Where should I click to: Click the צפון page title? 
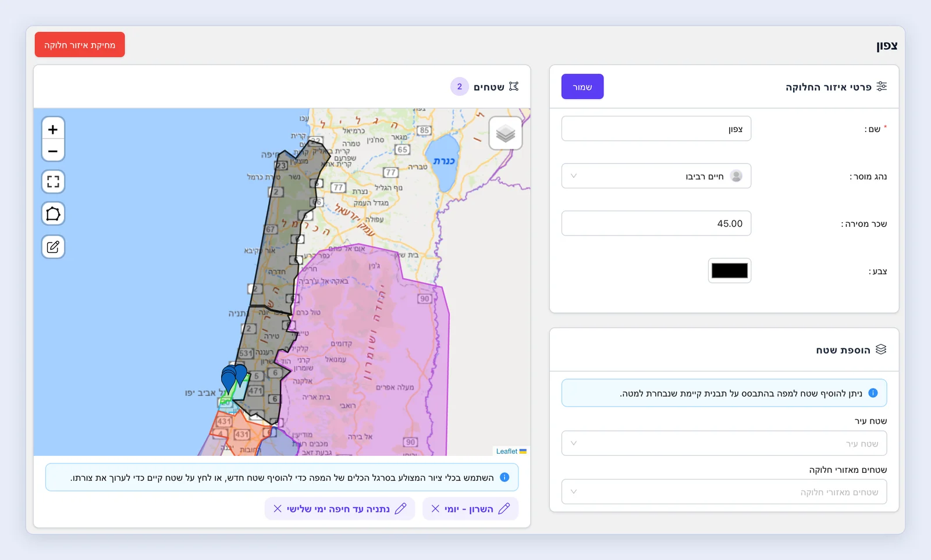[x=887, y=46]
